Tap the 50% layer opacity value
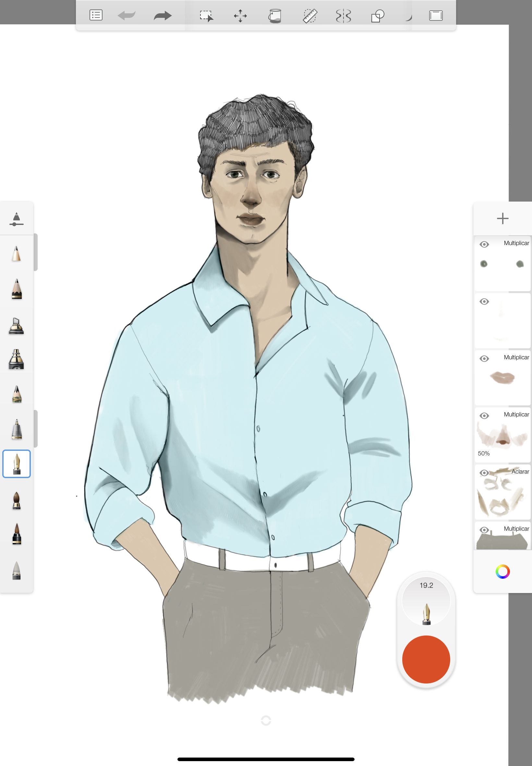 click(x=484, y=453)
